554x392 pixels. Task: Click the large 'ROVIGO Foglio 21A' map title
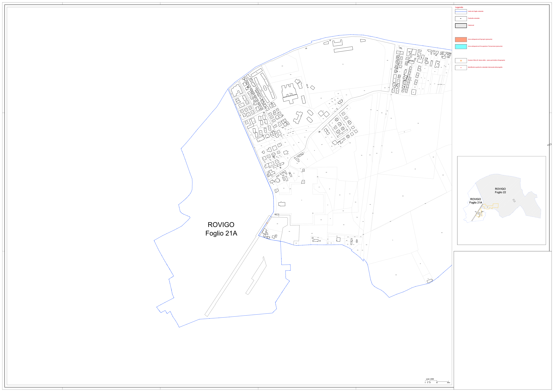coord(221,229)
